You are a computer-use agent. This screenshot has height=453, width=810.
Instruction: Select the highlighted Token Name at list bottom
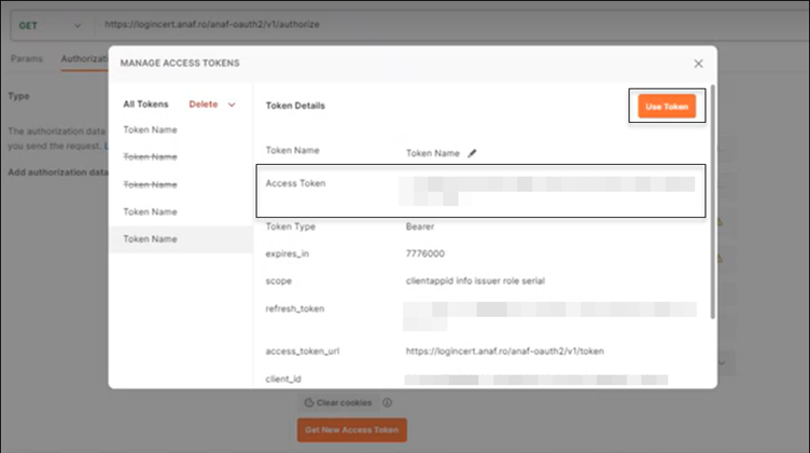150,239
